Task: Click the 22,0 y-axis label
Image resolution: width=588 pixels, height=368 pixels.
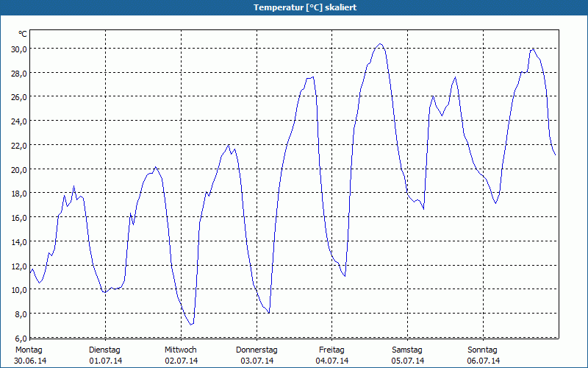Action: 19,146
